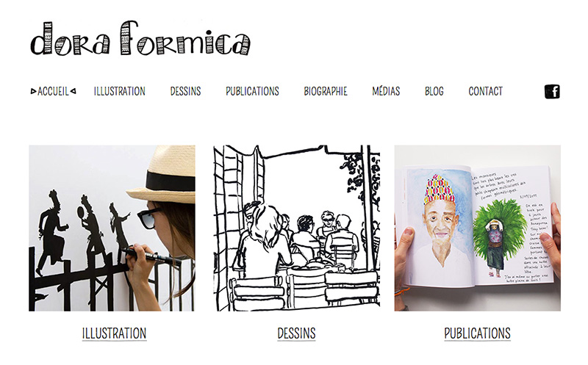This screenshot has height=365, width=588.
Task: Navigate to the BIOGRAPHIE page
Action: pos(326,91)
